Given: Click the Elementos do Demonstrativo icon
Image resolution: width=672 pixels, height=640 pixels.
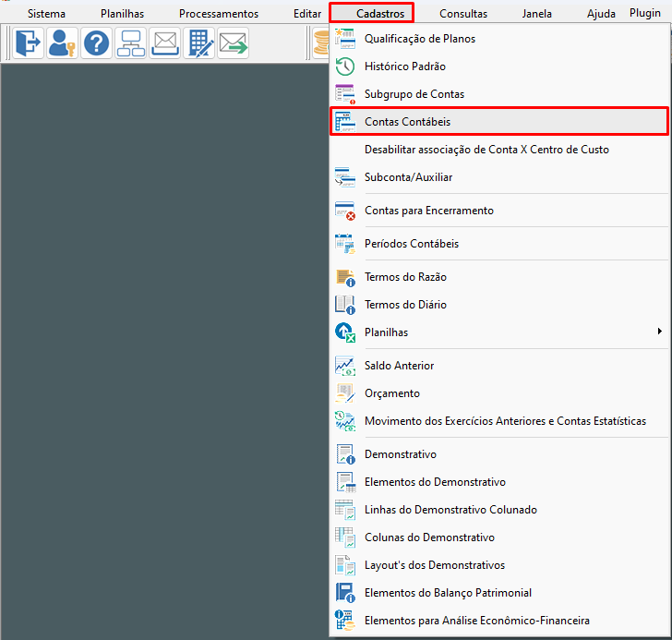Looking at the screenshot, I should coord(345,482).
